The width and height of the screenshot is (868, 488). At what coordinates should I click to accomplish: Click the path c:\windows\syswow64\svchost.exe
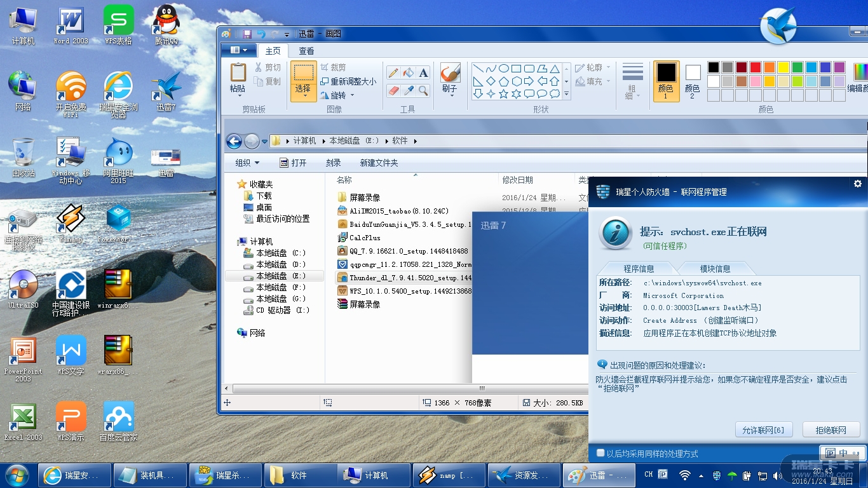coord(702,283)
